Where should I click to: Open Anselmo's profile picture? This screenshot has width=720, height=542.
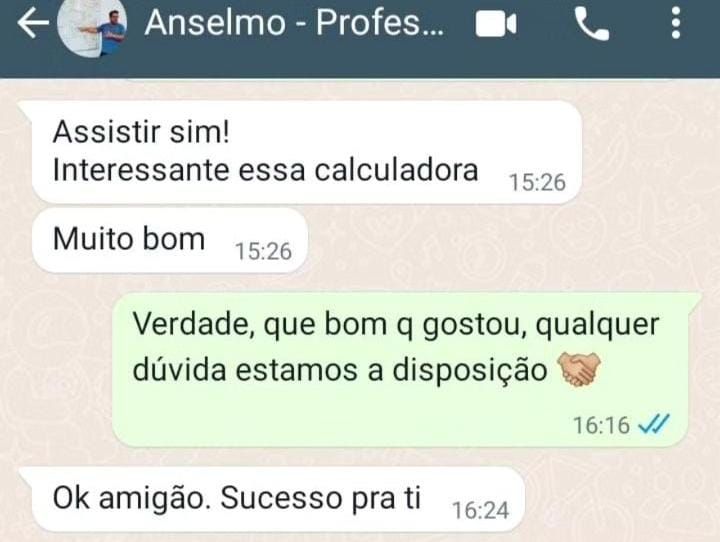point(92,27)
